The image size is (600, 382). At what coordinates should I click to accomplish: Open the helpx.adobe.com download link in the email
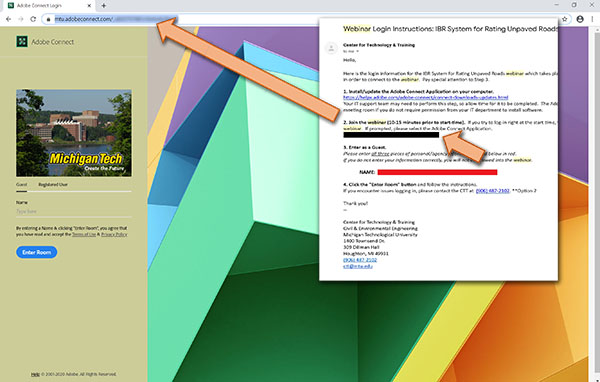pos(426,98)
